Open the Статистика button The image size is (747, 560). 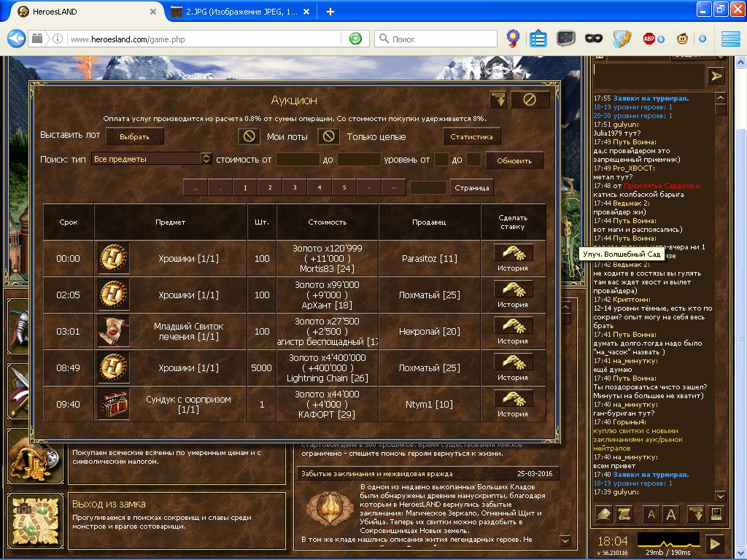point(471,136)
